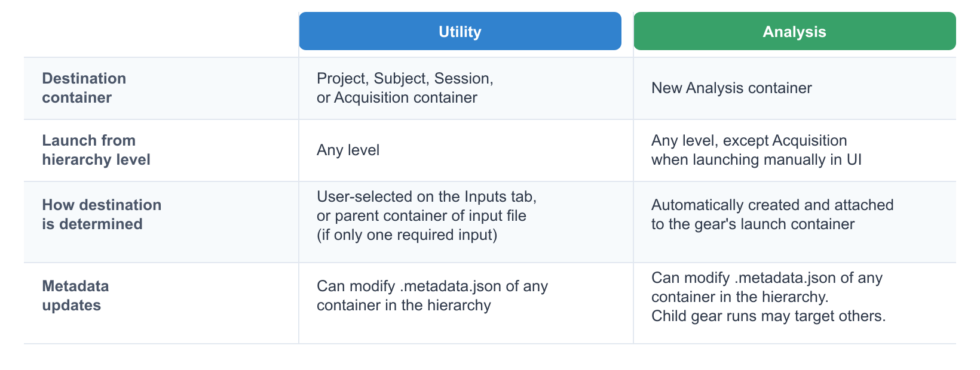This screenshot has height=370, width=980.
Task: Select the Destination container row label
Action: 84,88
